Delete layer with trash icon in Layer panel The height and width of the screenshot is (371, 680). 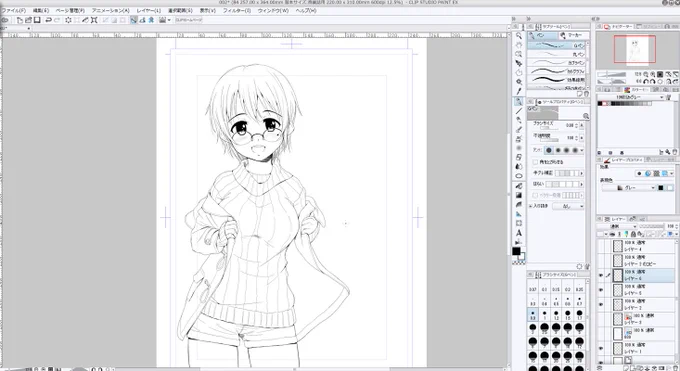676,368
